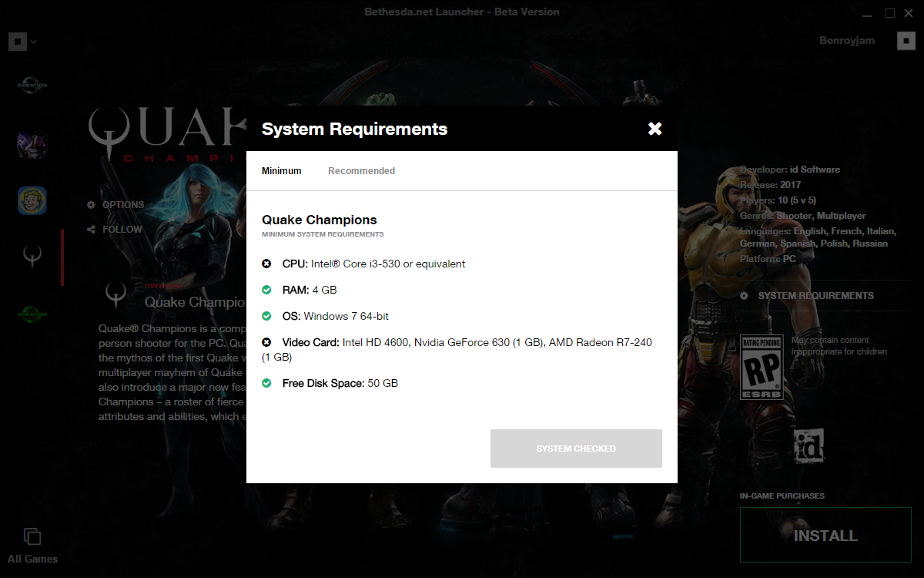Select the Minimum requirements tab
The width and height of the screenshot is (924, 578).
pyautogui.click(x=282, y=171)
